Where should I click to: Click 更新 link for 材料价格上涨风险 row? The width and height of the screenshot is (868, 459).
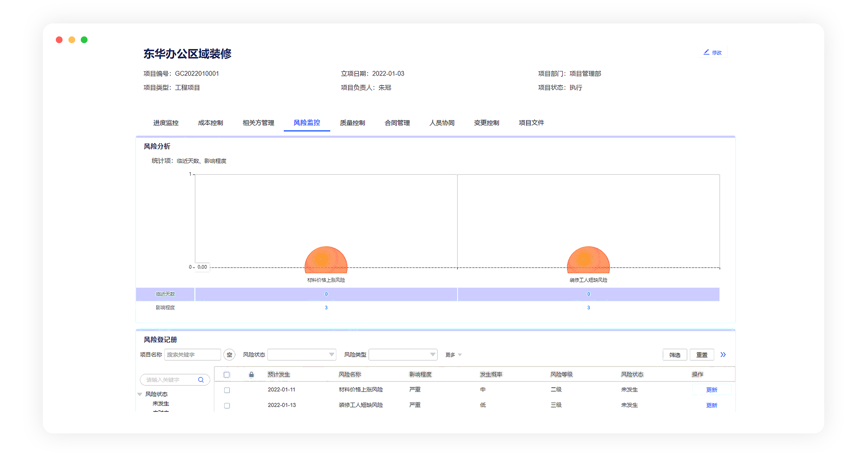click(x=711, y=390)
